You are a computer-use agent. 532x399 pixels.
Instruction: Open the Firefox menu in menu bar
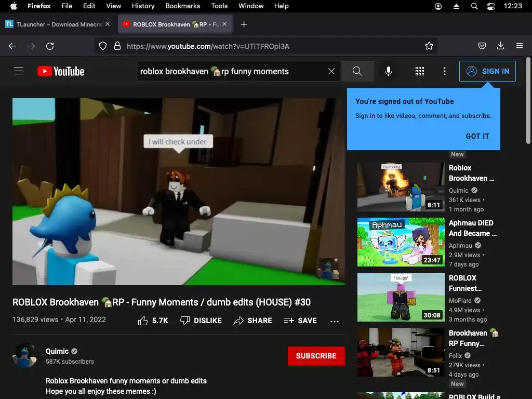click(39, 6)
